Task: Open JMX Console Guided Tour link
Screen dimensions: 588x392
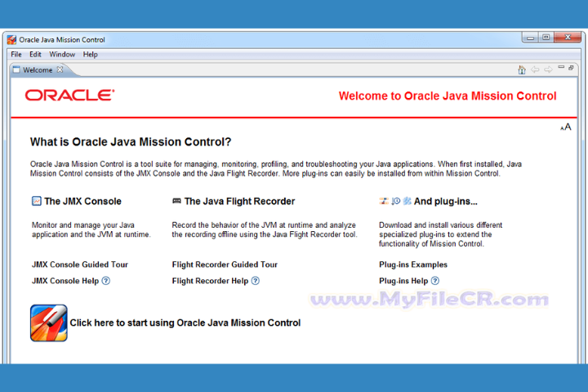Action: (80, 265)
